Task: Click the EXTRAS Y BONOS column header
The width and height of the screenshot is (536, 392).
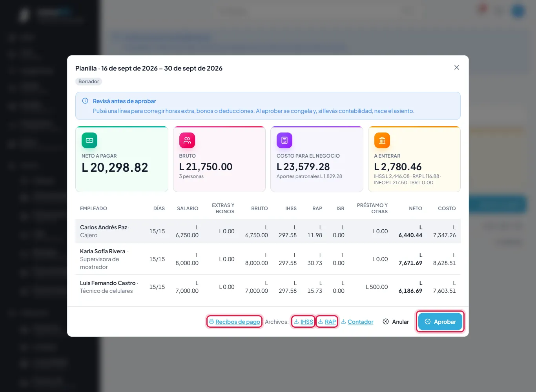Action: (223, 209)
